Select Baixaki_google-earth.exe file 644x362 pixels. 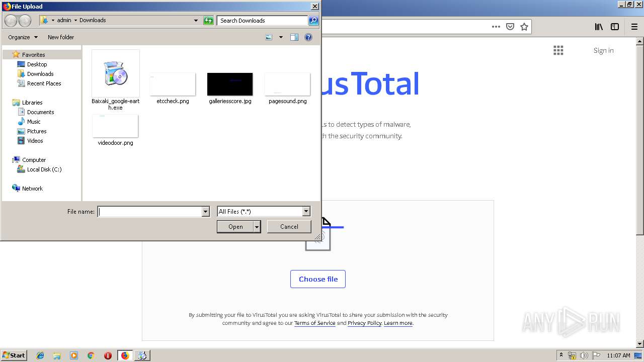[x=115, y=80]
